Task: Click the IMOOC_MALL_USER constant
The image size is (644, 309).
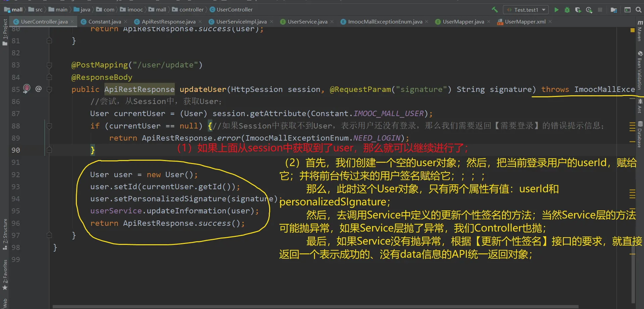Action: tap(389, 114)
